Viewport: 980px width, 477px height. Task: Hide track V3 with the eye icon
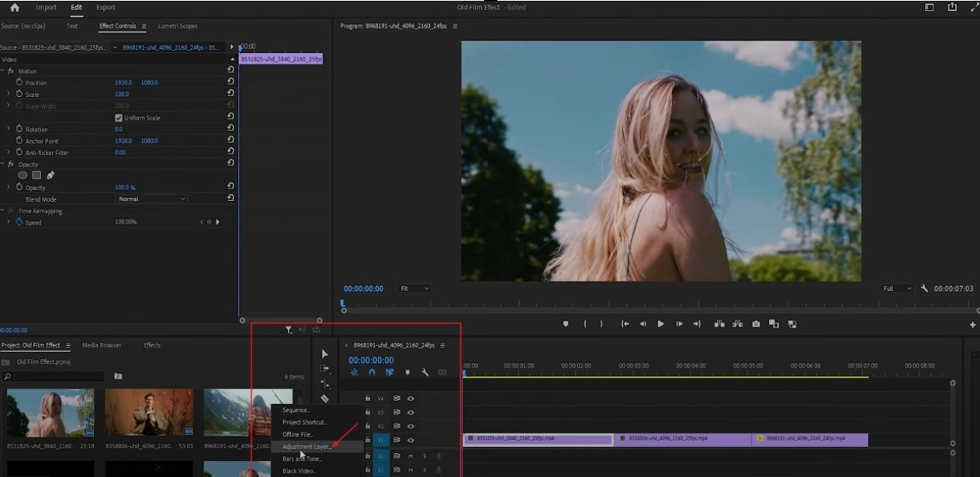[x=410, y=412]
